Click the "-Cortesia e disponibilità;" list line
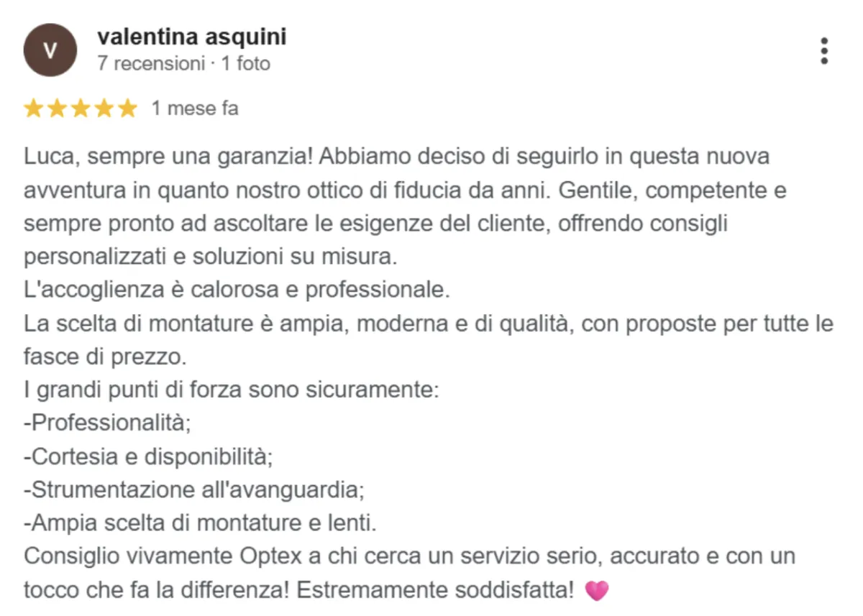Viewport: 863px width, 616px height. 148,456
